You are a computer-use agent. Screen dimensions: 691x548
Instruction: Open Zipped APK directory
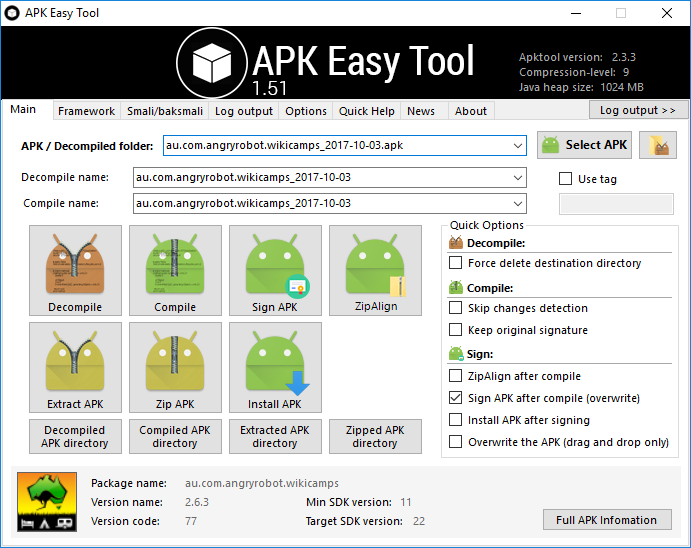tap(375, 437)
